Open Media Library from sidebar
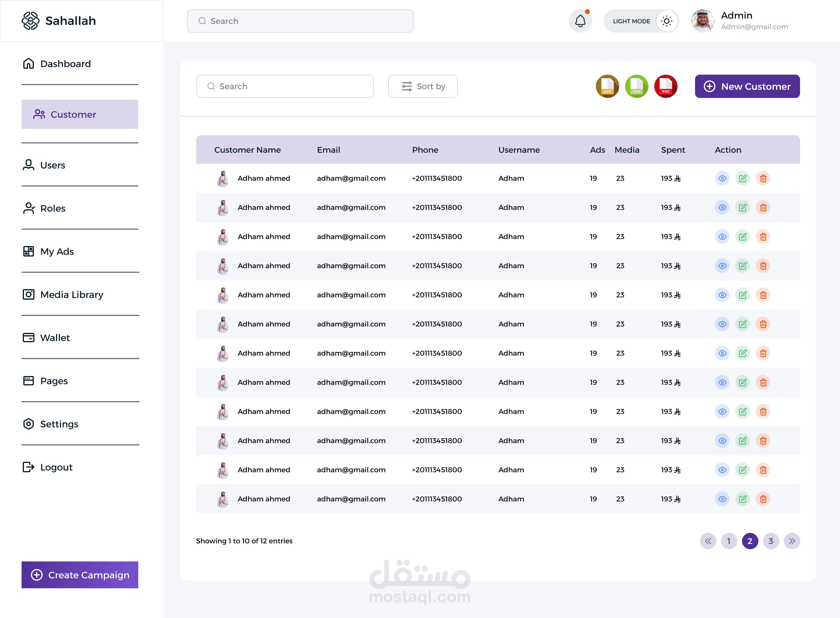The image size is (840, 618). (x=71, y=295)
